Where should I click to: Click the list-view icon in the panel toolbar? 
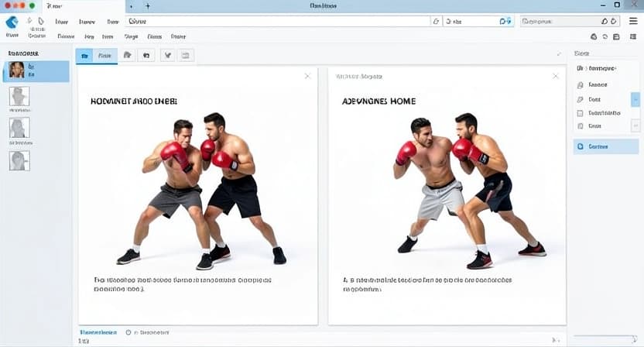(186, 55)
